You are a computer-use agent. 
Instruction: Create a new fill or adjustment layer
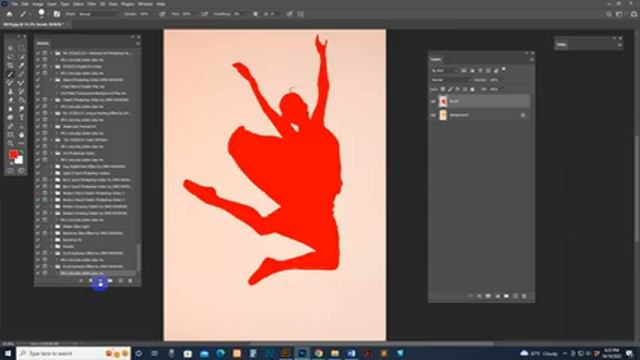pyautogui.click(x=497, y=296)
